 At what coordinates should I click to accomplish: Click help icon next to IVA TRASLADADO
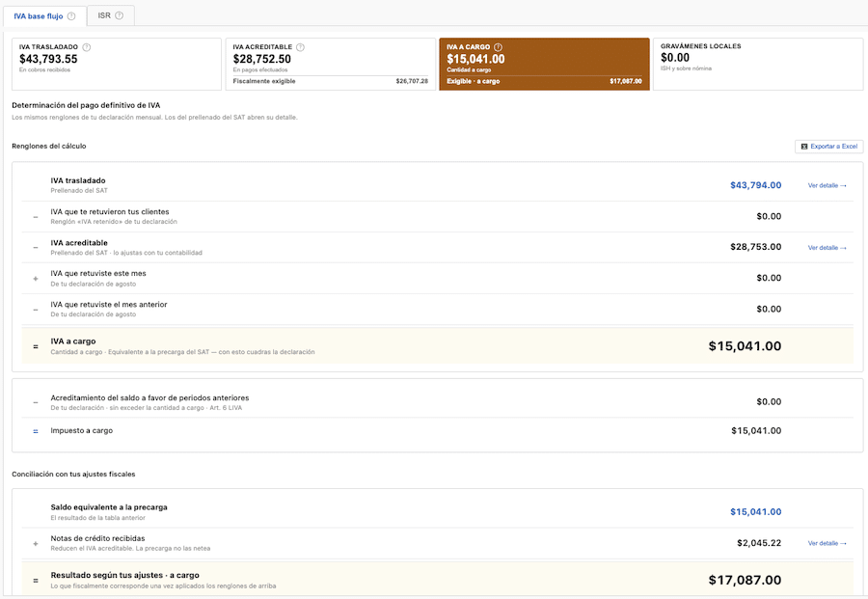click(x=87, y=47)
